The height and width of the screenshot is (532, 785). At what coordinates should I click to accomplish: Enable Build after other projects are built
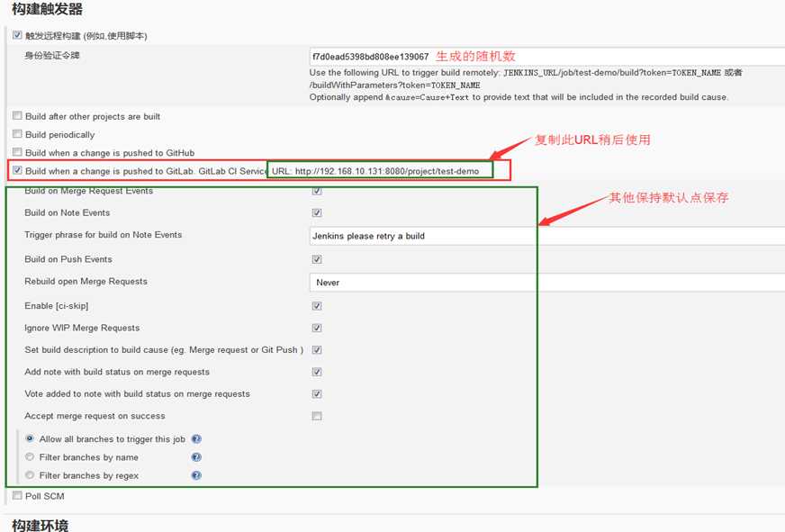pos(17,115)
